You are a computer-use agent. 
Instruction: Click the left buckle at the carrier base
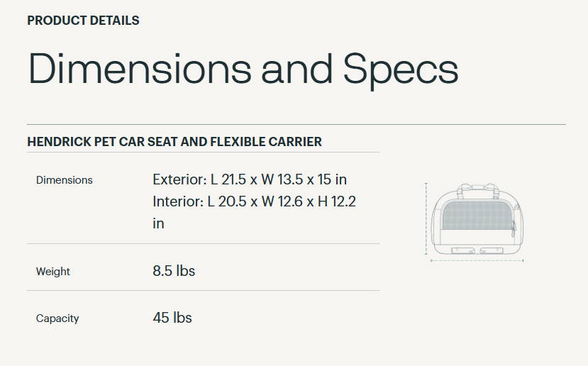coord(463,250)
